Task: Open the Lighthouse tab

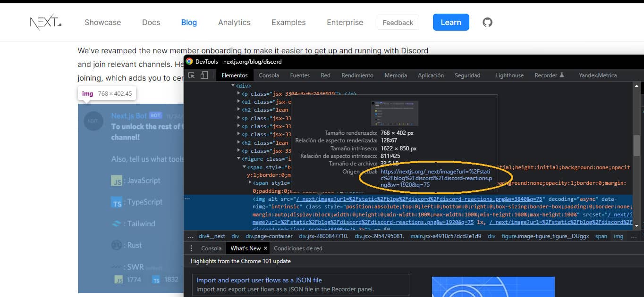Action: [509, 75]
